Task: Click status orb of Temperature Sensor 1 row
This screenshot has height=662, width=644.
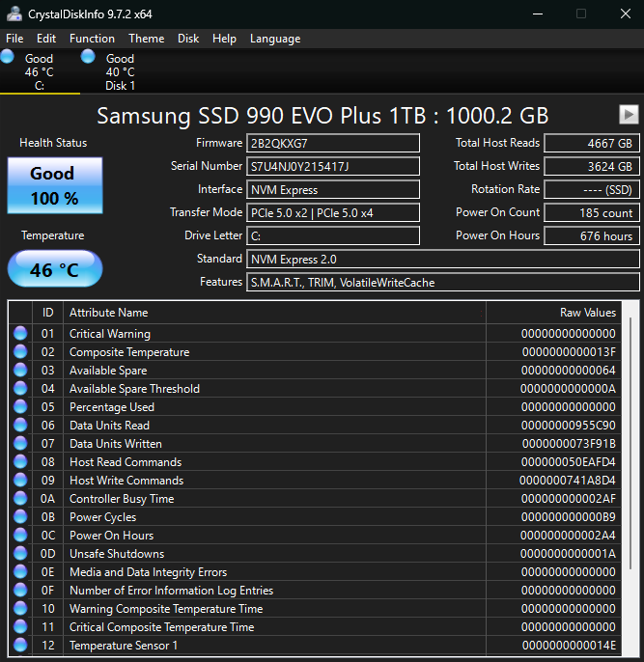Action: click(x=20, y=645)
